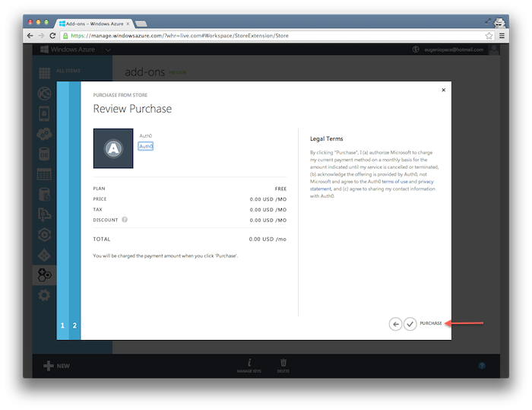Viewport: 532px width, 410px height.
Task: Click the NEW plus button
Action: (57, 366)
